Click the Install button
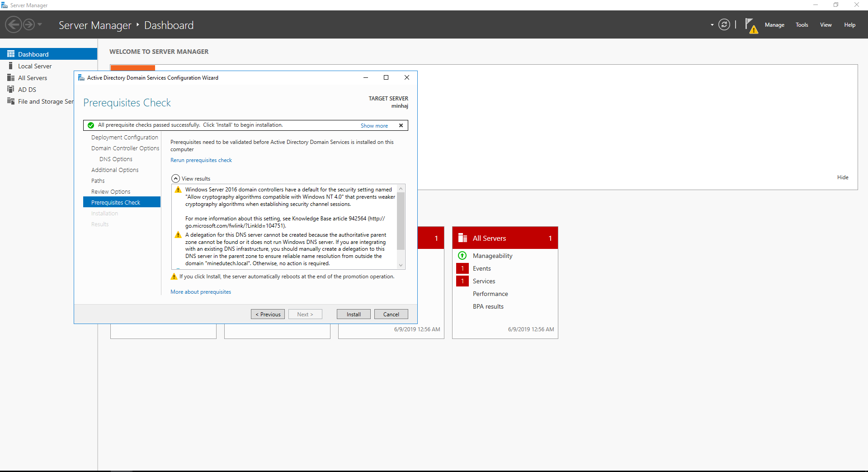 [x=353, y=315]
